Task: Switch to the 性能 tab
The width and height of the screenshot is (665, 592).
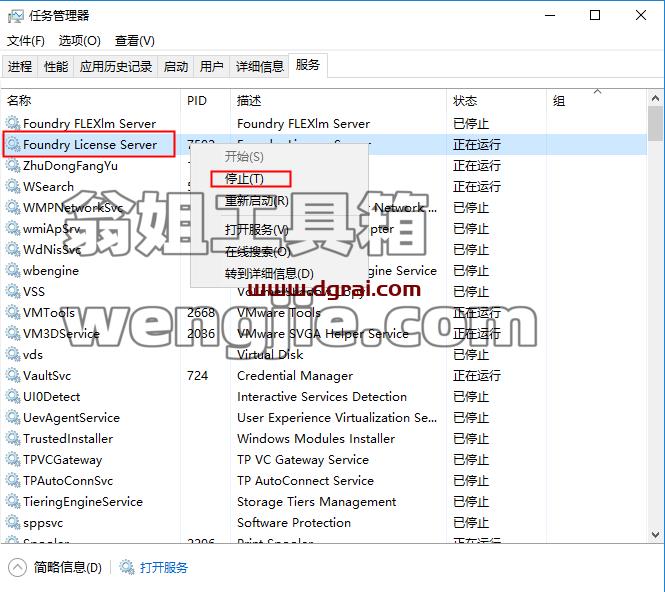Action: (x=56, y=67)
